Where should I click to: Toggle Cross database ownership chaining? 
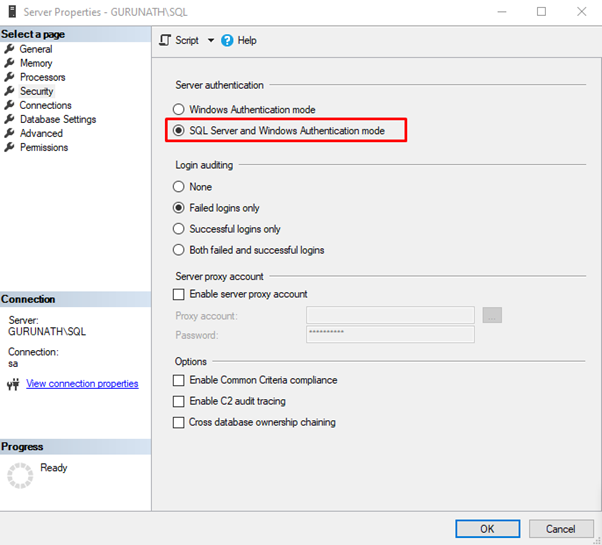tap(179, 423)
